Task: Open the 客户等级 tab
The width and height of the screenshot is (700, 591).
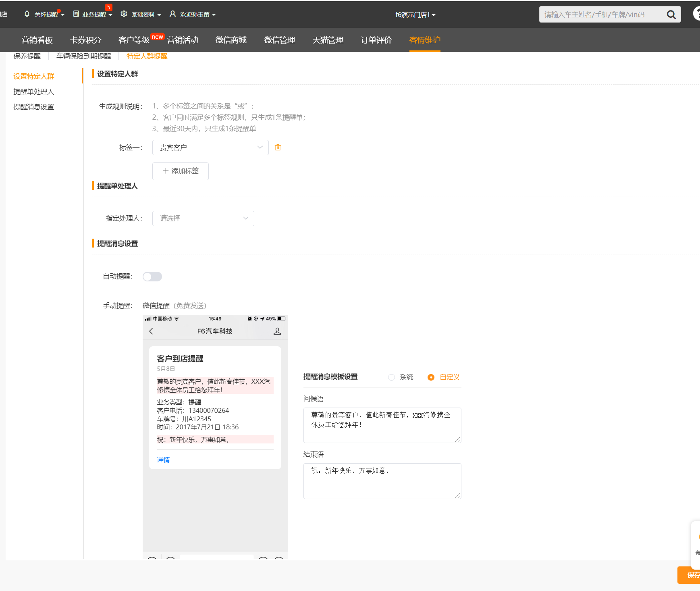Action: [134, 40]
